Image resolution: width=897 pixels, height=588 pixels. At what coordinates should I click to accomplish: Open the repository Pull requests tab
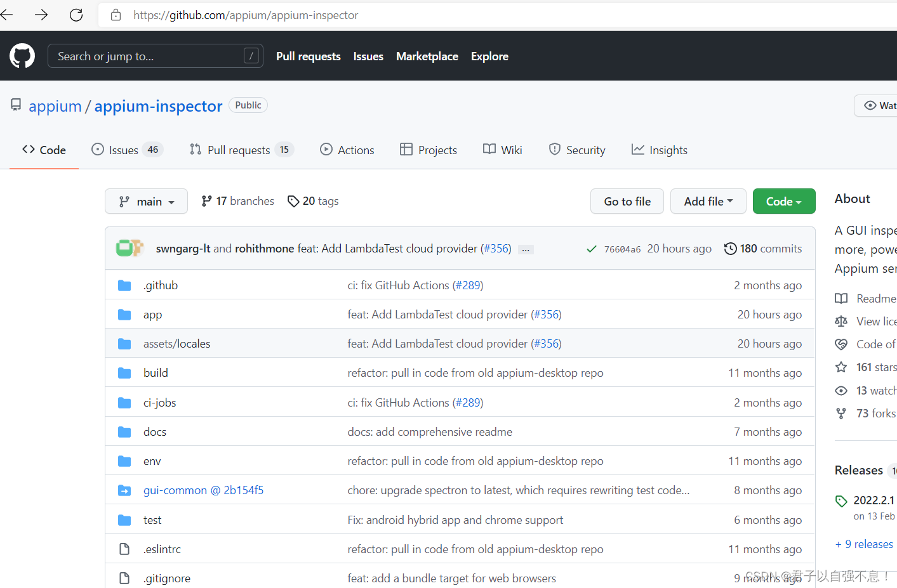(241, 150)
